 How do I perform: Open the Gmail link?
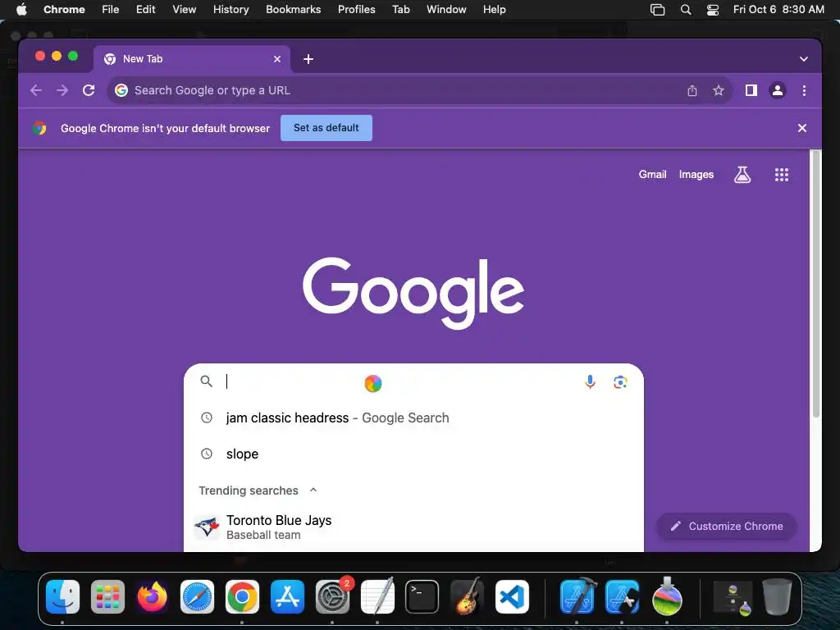click(652, 175)
